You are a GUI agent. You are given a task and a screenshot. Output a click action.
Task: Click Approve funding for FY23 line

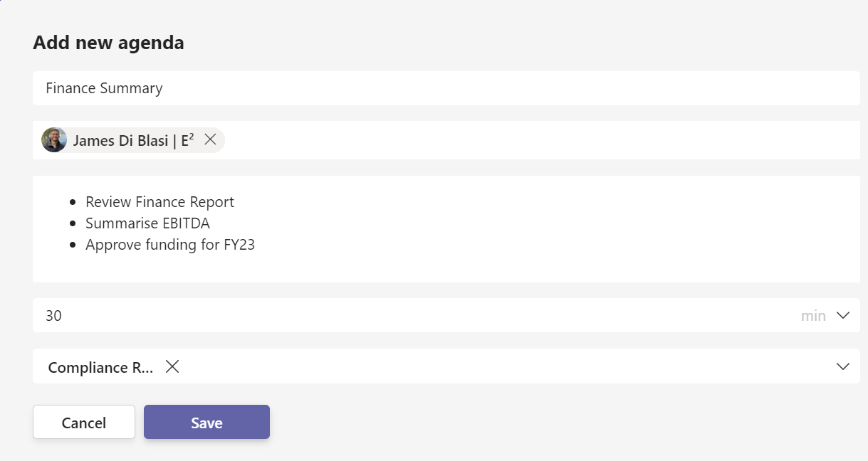pyautogui.click(x=170, y=244)
